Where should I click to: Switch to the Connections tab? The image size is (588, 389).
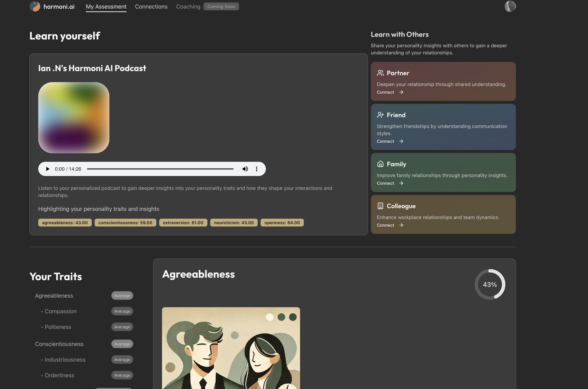pos(151,7)
